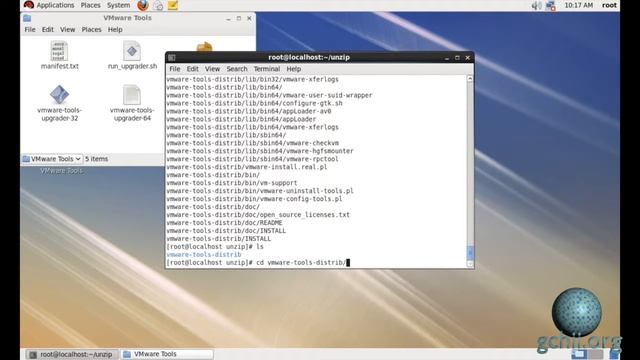Select the vmware-tools-upgrader-32 file icon

[x=59, y=94]
